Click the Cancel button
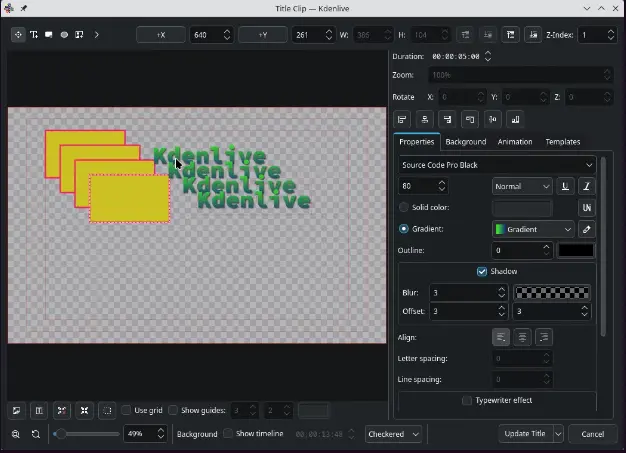This screenshot has width=626, height=453. 592,434
